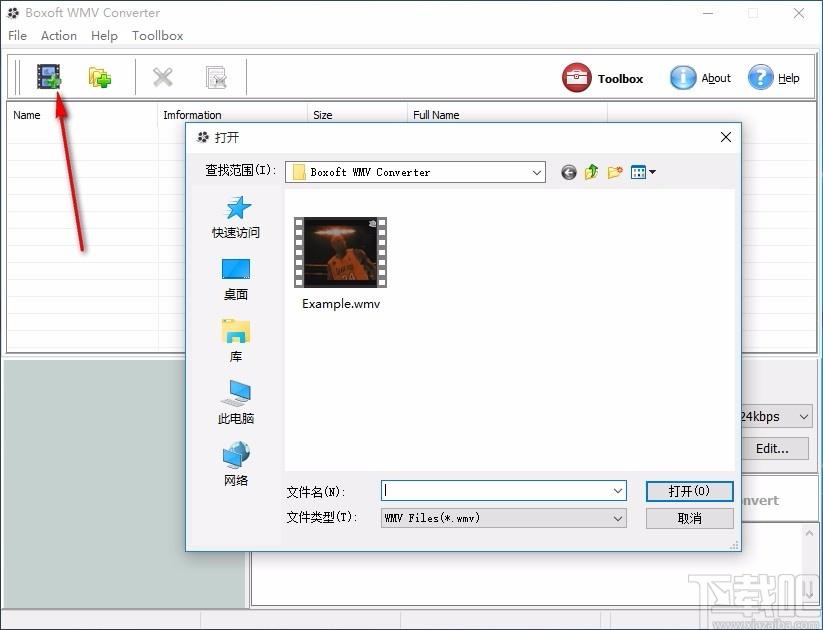Select the Example.wmv video thumbnail

340,253
